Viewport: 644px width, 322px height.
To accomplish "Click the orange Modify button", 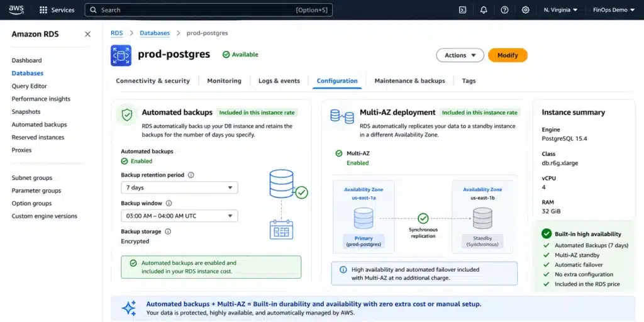I will point(508,55).
